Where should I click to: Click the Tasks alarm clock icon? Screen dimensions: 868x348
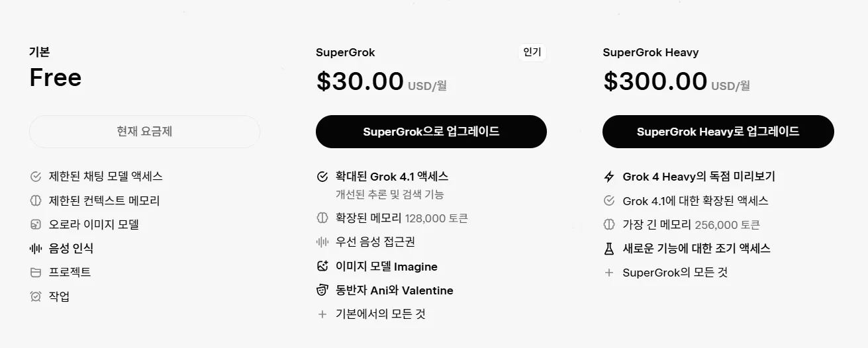pos(36,296)
